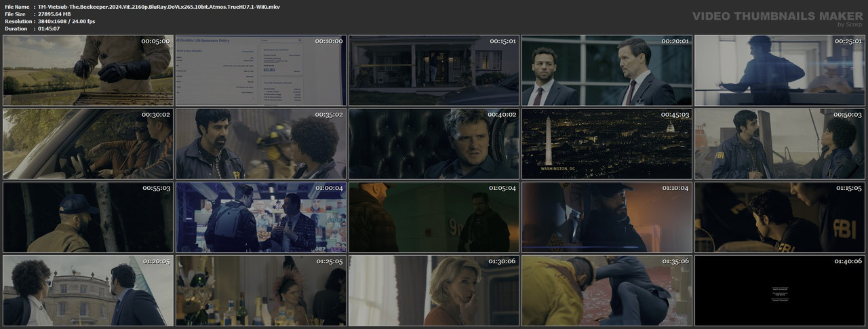
Task: Click the File Name label
Action: tap(16, 6)
